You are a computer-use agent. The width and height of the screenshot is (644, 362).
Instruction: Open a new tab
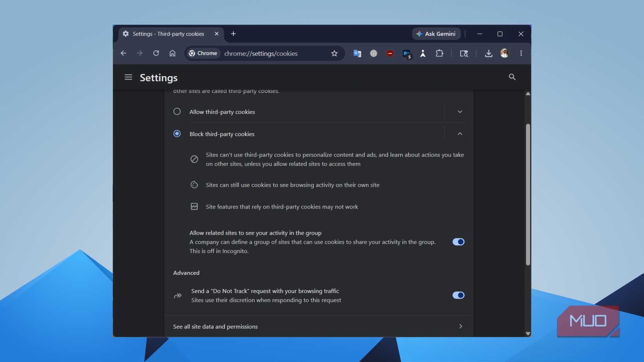[233, 34]
